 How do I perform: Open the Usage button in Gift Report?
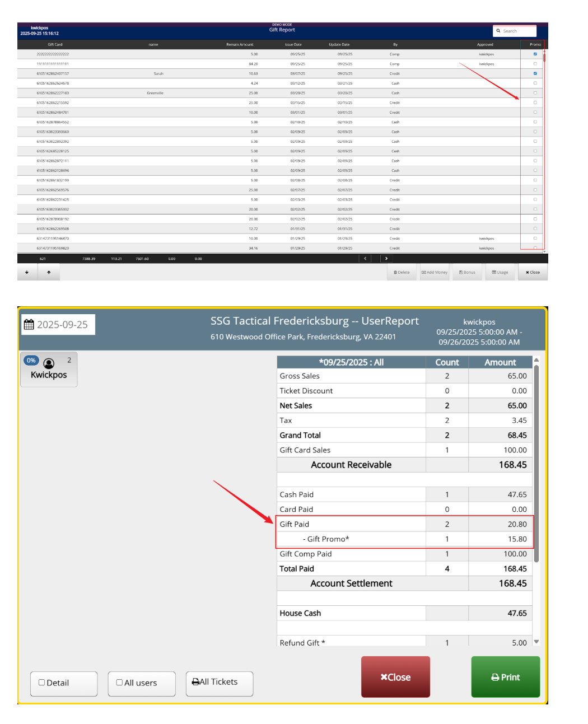[x=500, y=272]
